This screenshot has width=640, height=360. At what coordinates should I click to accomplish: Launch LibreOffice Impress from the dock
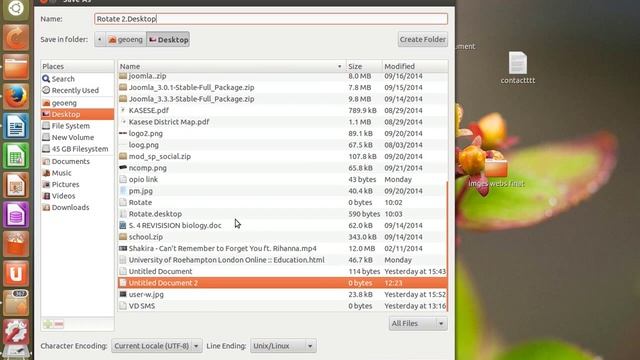point(16,185)
